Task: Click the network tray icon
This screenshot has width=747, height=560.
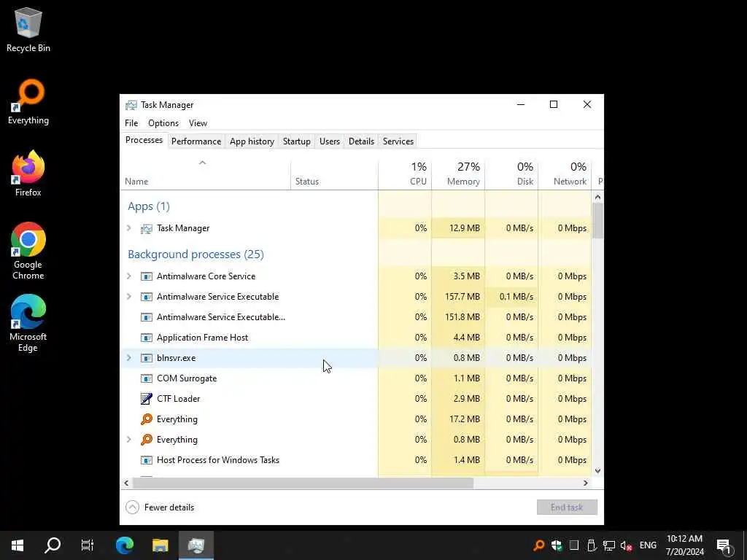Action: (x=609, y=545)
